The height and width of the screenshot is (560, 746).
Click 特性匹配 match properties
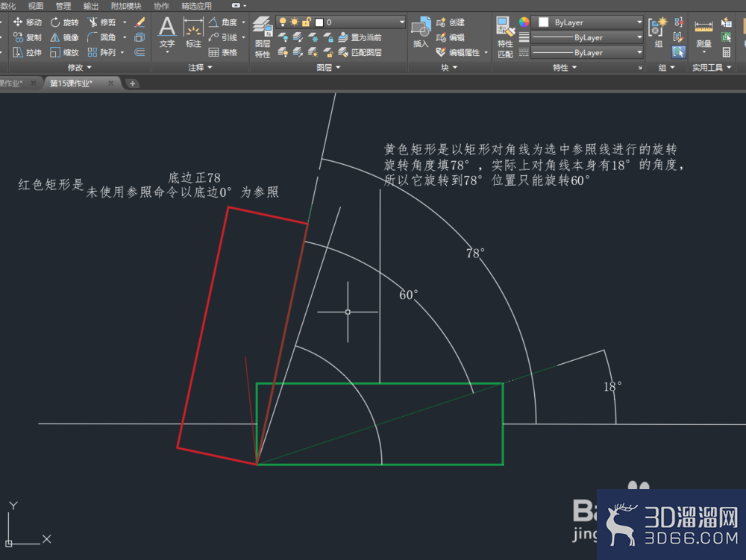pos(505,37)
